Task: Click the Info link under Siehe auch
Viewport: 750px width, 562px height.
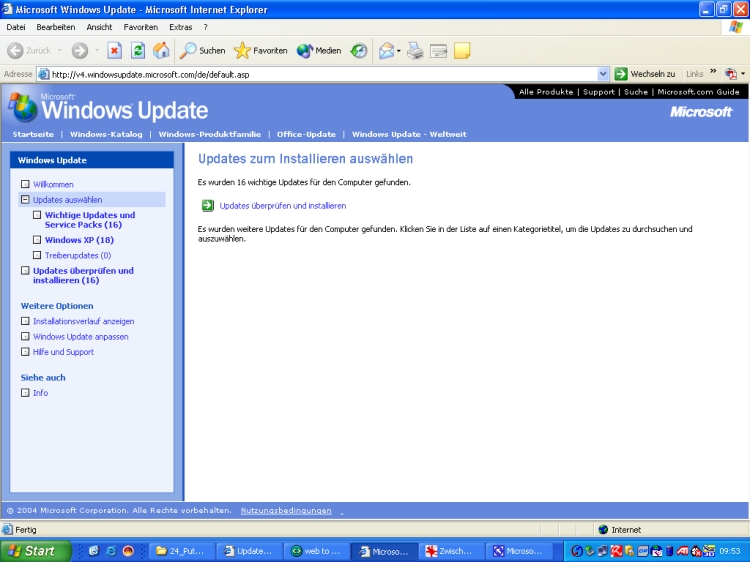Action: (x=40, y=393)
